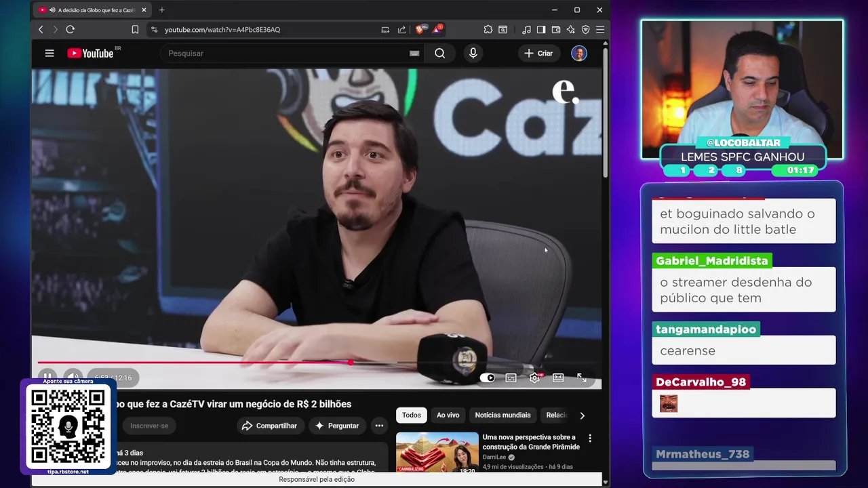868x488 pixels.
Task: Click the Criar create button
Action: tap(539, 54)
